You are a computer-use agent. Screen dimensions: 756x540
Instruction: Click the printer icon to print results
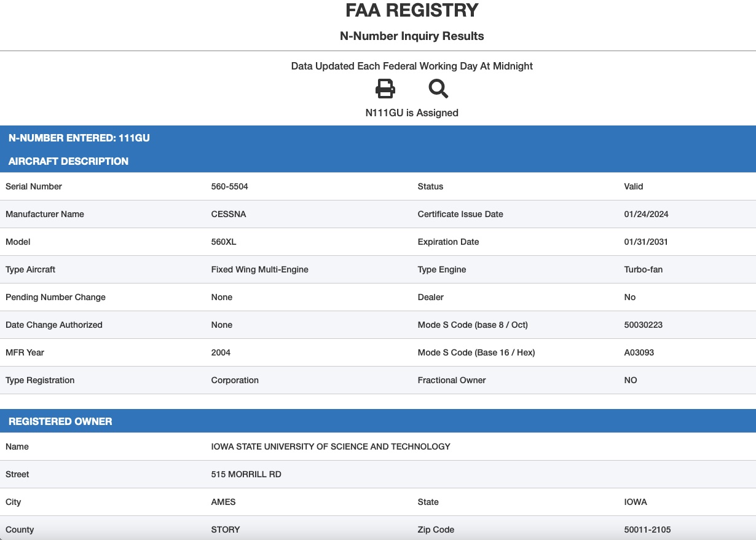(x=385, y=89)
